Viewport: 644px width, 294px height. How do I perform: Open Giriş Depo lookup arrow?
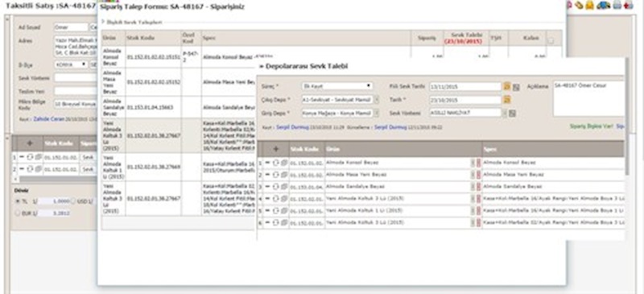377,113
